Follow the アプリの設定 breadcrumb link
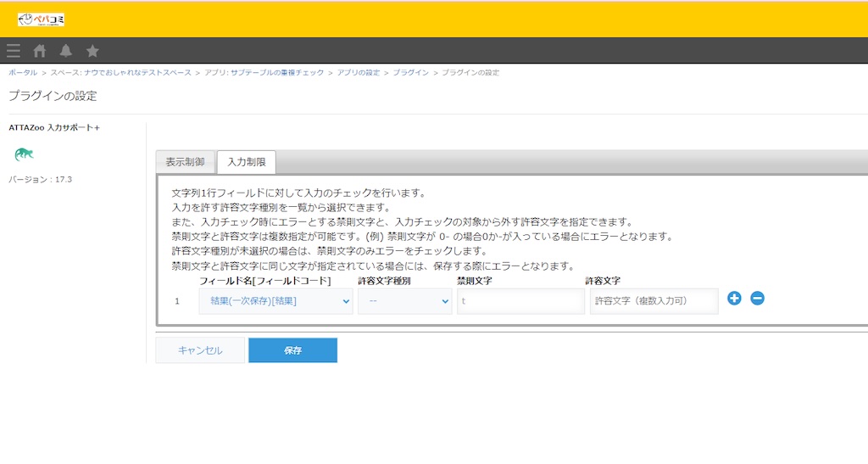868x464 pixels. 359,73
